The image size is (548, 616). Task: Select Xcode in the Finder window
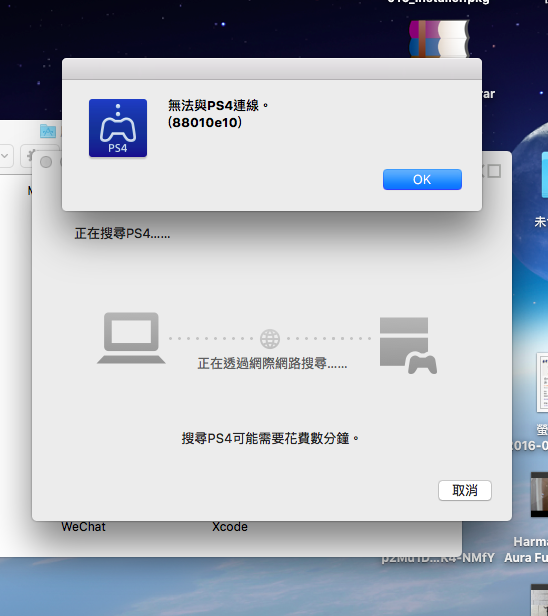(230, 527)
